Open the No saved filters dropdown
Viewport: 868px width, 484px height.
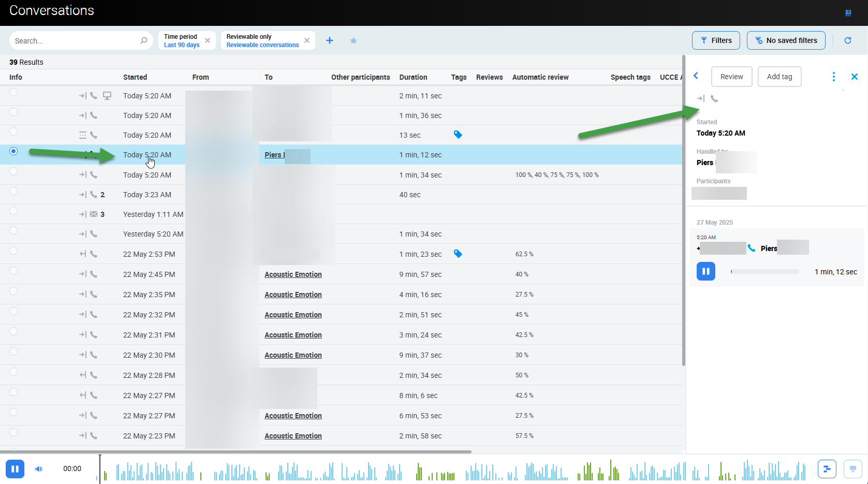coord(786,40)
